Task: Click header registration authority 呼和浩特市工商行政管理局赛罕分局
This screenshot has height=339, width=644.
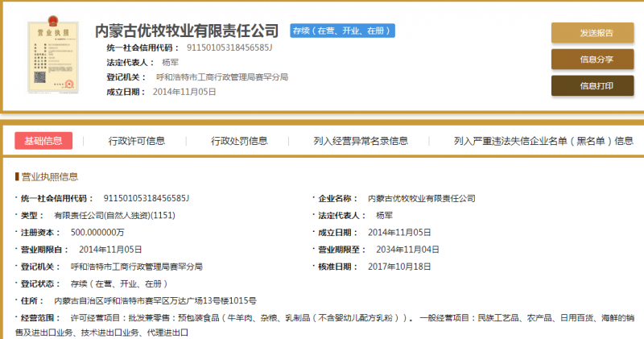Action: (x=222, y=77)
